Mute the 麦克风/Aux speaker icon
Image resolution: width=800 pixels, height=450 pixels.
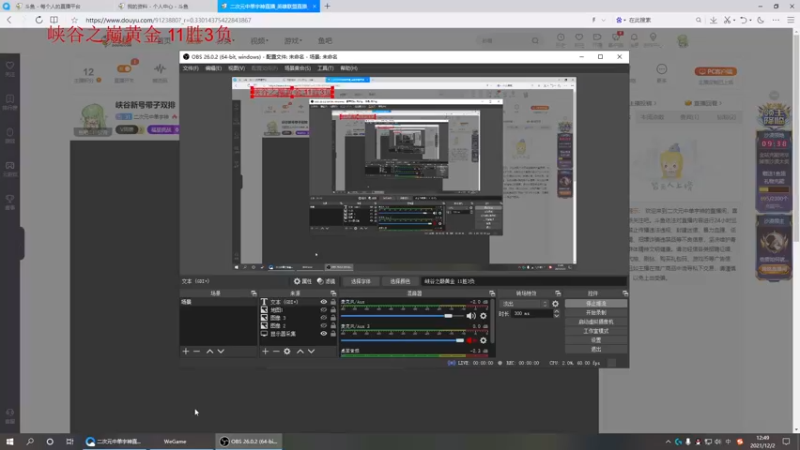(x=471, y=316)
